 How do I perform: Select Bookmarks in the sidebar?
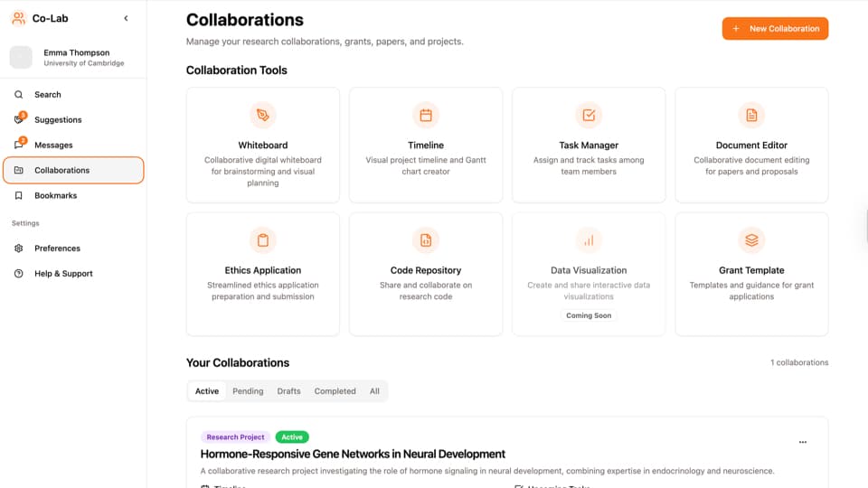(x=73, y=196)
